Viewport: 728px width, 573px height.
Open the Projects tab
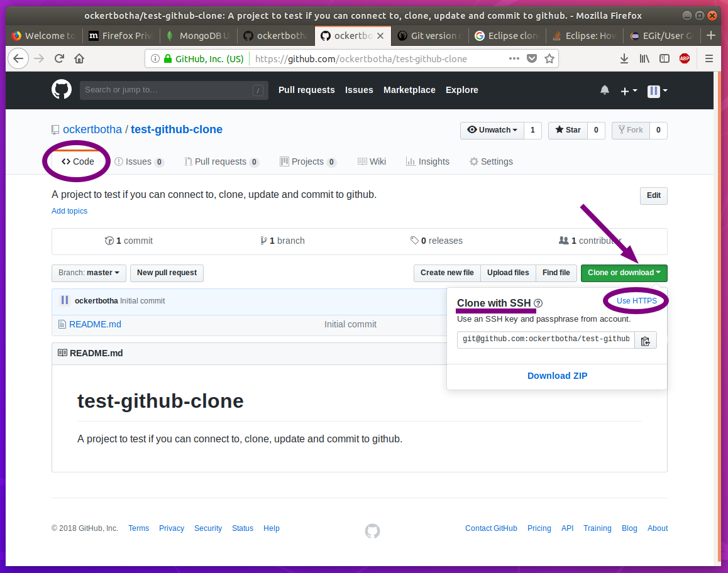click(308, 161)
